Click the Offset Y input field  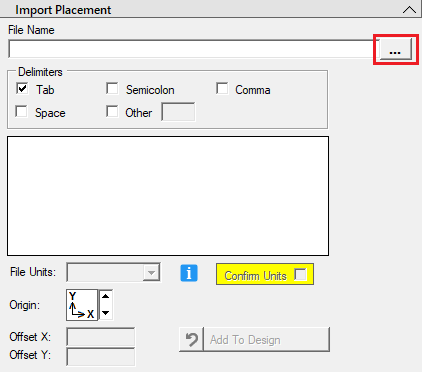[101, 357]
